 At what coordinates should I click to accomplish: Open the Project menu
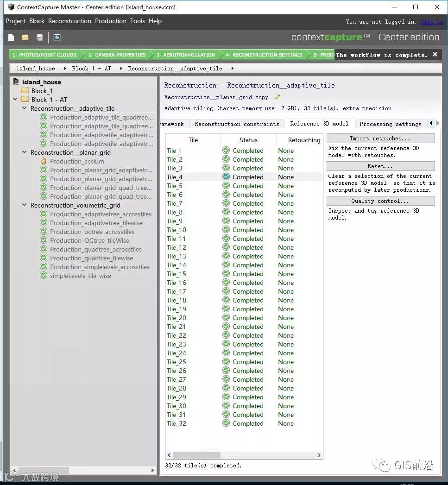pyautogui.click(x=15, y=21)
